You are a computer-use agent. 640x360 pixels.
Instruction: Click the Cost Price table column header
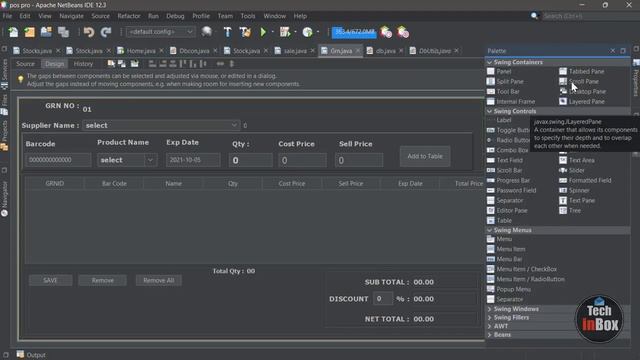coord(291,184)
